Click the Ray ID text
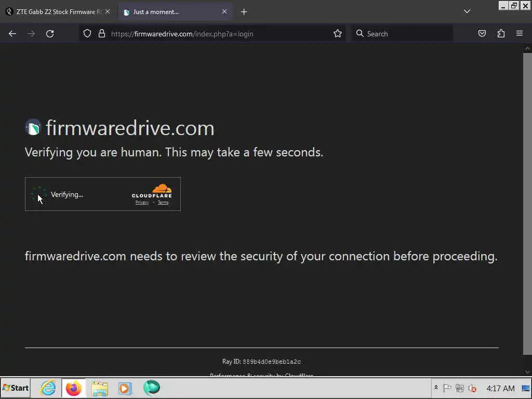 tap(261, 362)
